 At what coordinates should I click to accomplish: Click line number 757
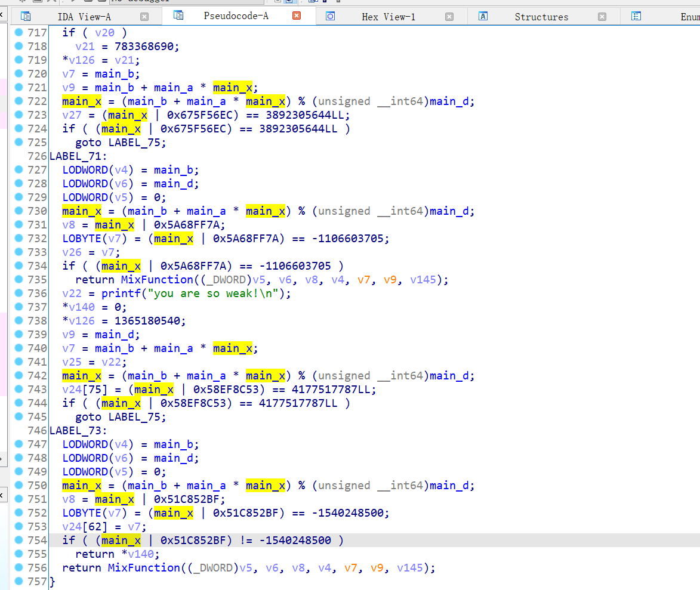pyautogui.click(x=37, y=582)
